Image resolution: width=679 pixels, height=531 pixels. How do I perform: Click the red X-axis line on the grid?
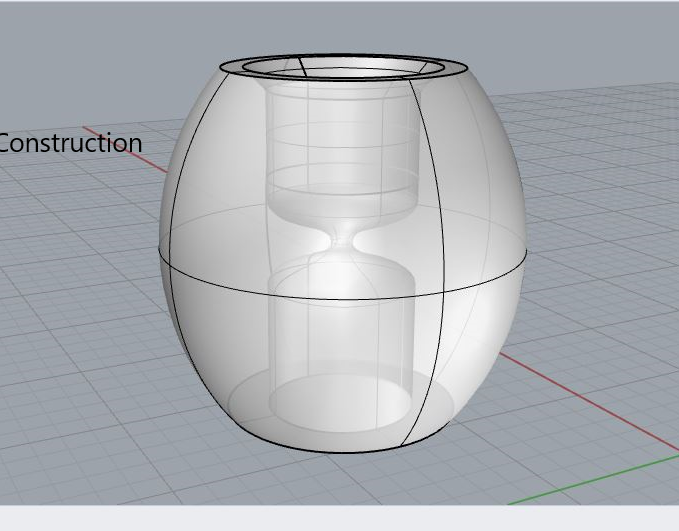(589, 402)
